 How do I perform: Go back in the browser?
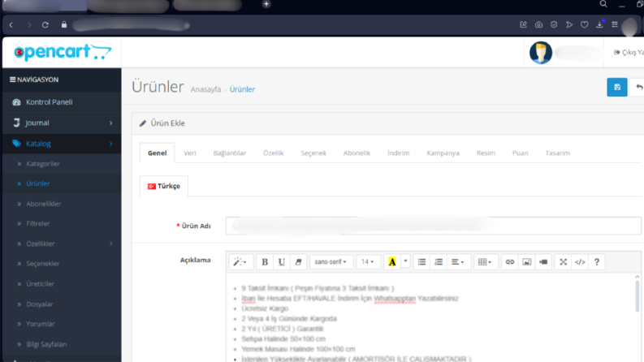11,24
